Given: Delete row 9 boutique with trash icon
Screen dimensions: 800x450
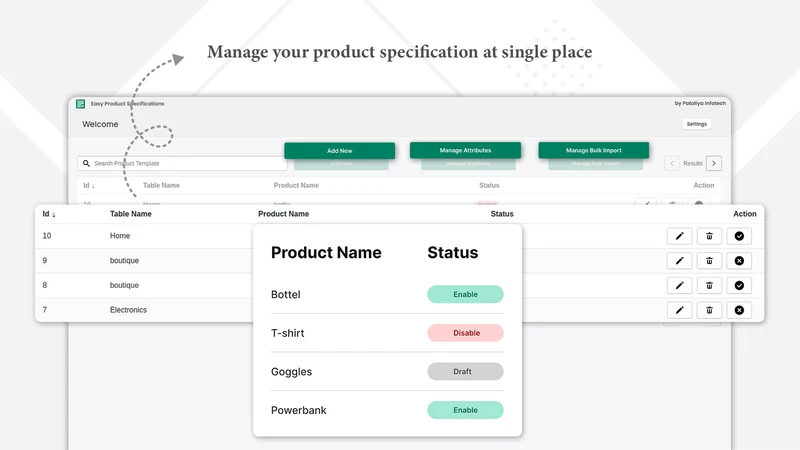Looking at the screenshot, I should (x=709, y=261).
